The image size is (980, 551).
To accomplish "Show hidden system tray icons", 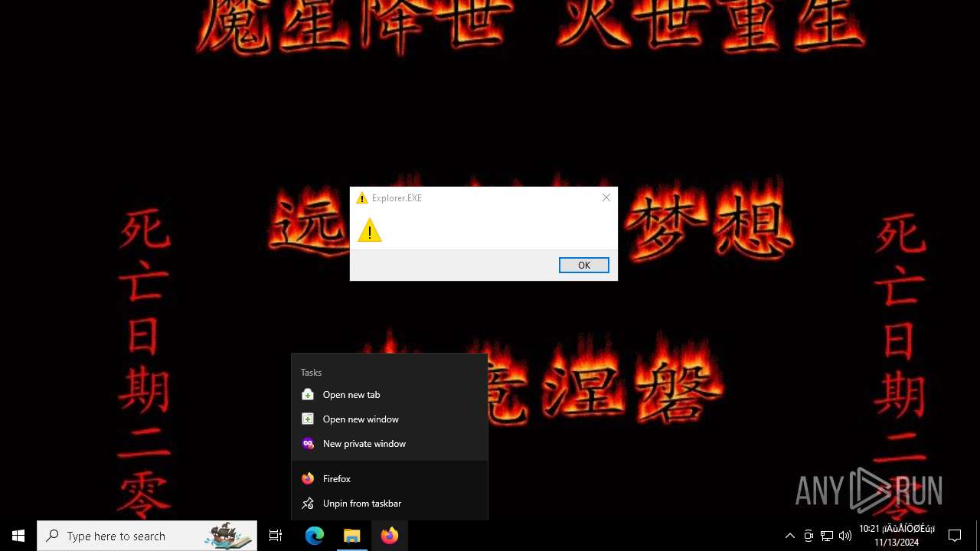I will click(790, 536).
